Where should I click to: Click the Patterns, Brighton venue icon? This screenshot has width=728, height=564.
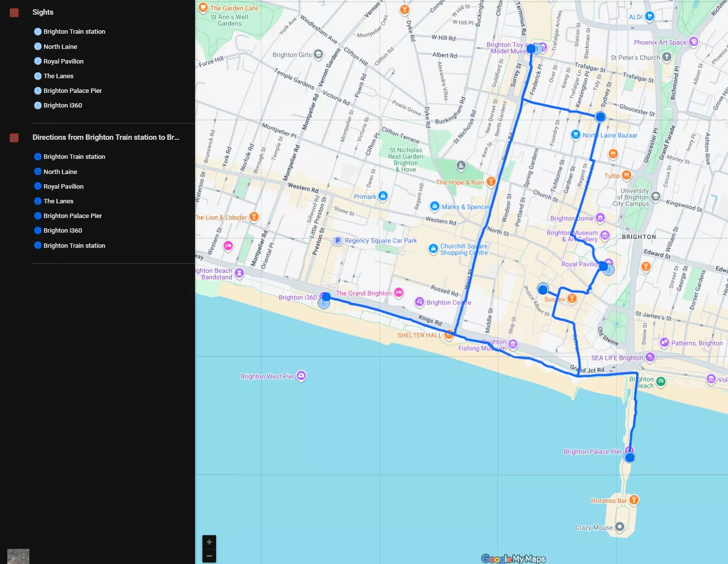click(664, 343)
